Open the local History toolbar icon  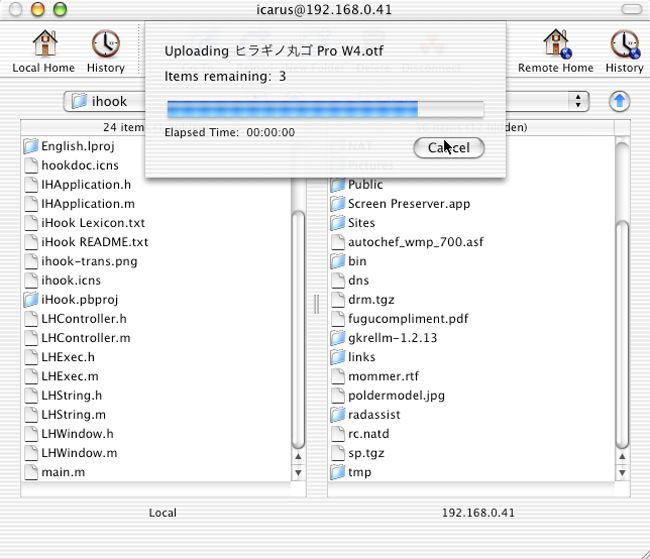coord(106,51)
